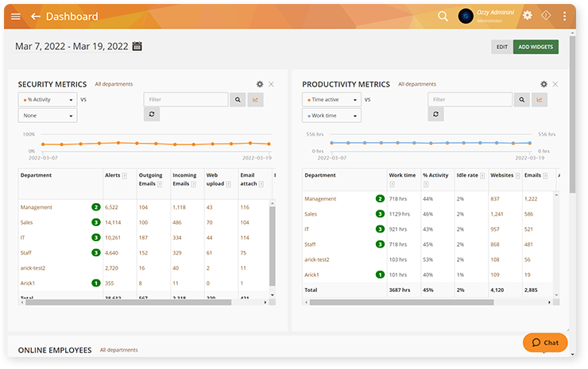Open the calendar date range picker

137,46
